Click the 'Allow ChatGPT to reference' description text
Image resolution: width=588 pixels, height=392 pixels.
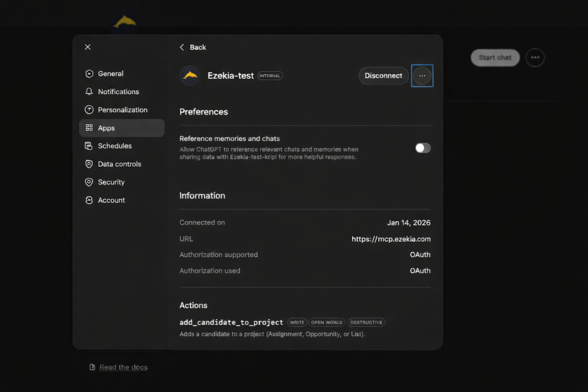click(x=269, y=153)
